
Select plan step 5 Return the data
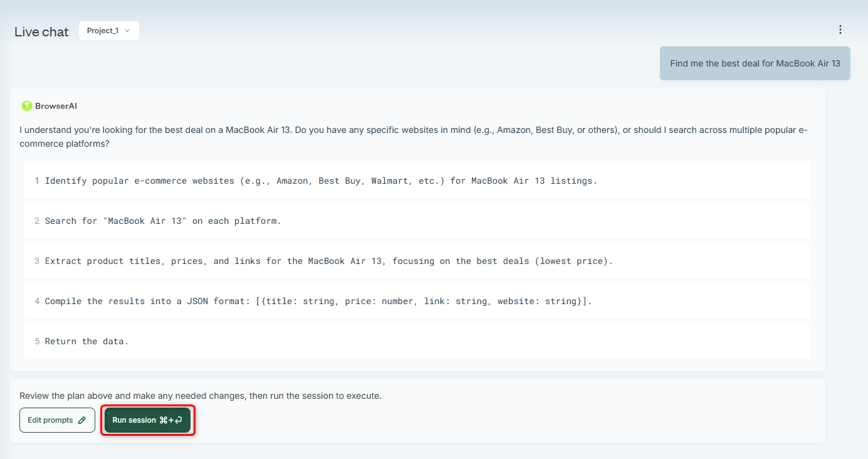417,341
